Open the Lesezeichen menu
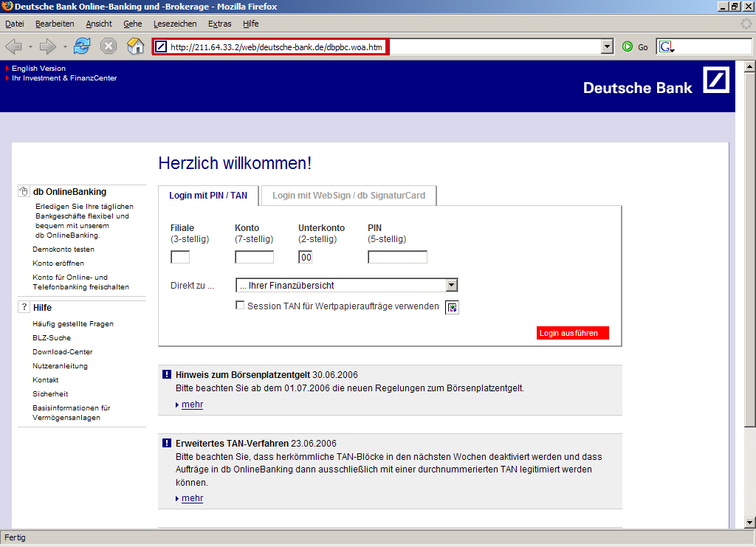Screen dimensions: 756x547 coord(175,24)
